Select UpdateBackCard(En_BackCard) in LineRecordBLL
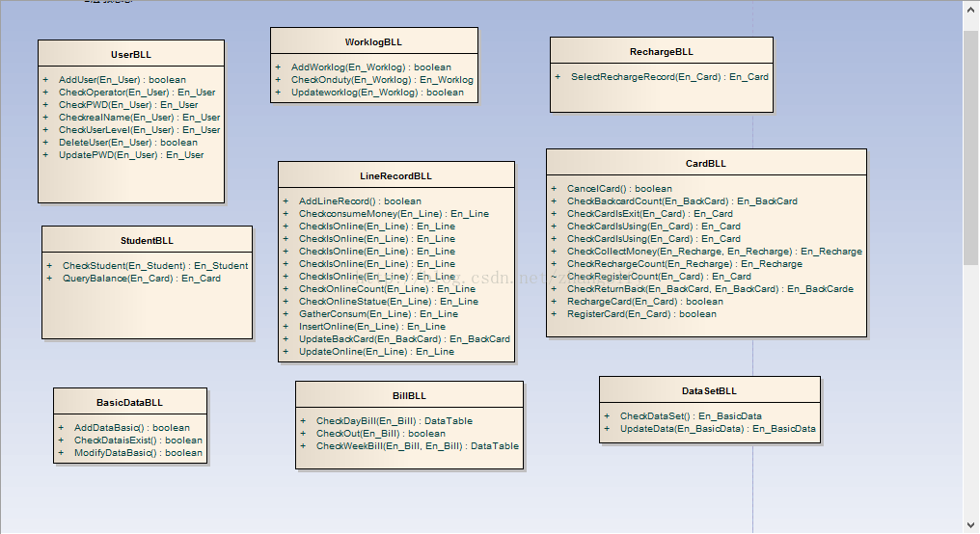 404,338
